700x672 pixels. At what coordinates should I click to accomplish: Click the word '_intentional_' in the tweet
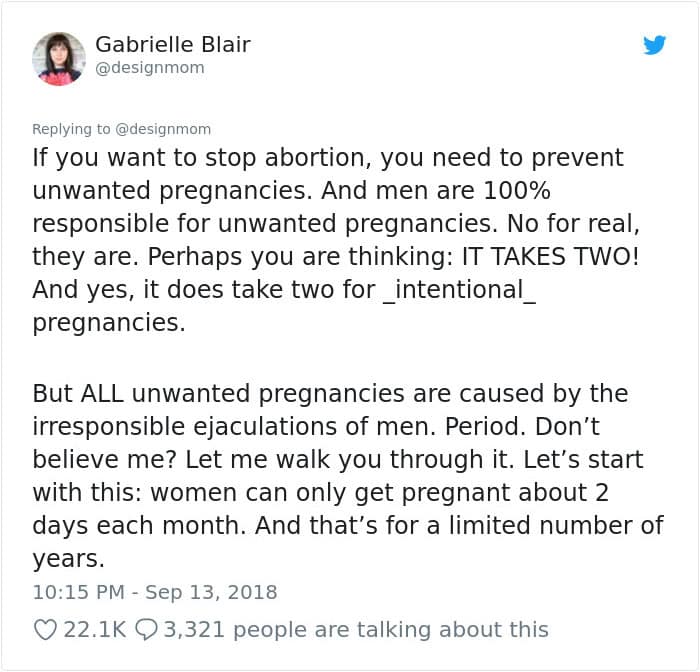(459, 290)
